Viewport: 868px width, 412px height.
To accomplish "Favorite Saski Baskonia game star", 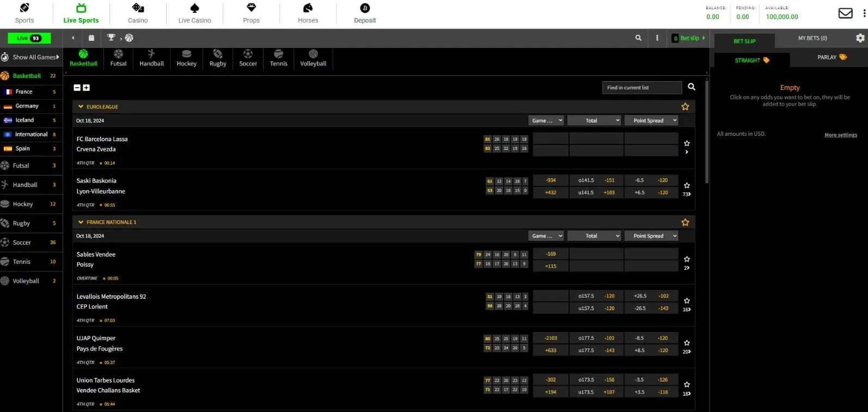I will (687, 185).
